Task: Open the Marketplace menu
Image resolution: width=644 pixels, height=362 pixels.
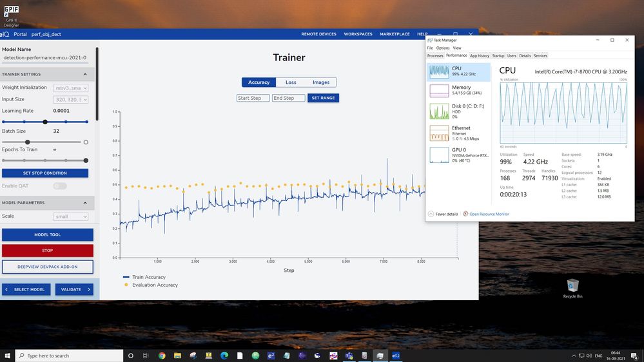Action: point(395,34)
